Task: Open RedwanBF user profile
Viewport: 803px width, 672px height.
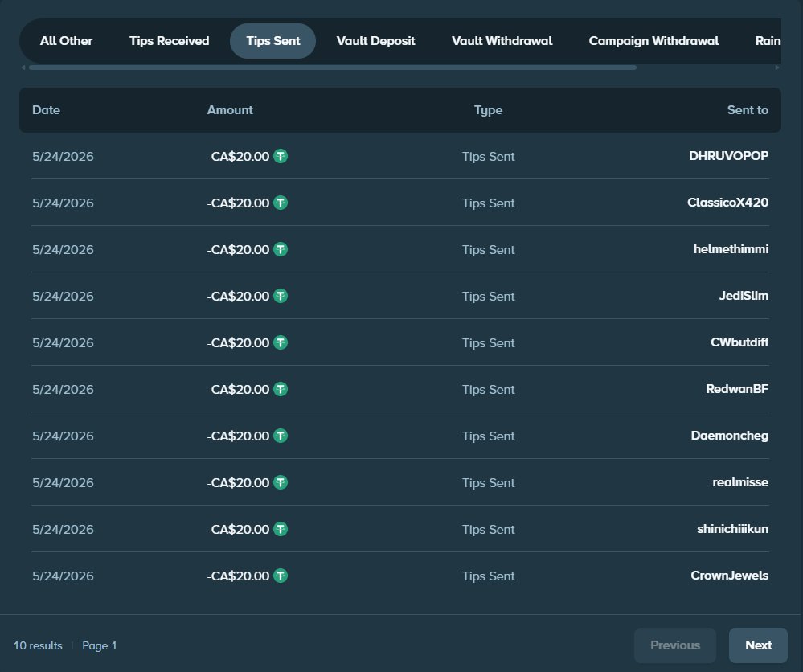Action: 737,389
